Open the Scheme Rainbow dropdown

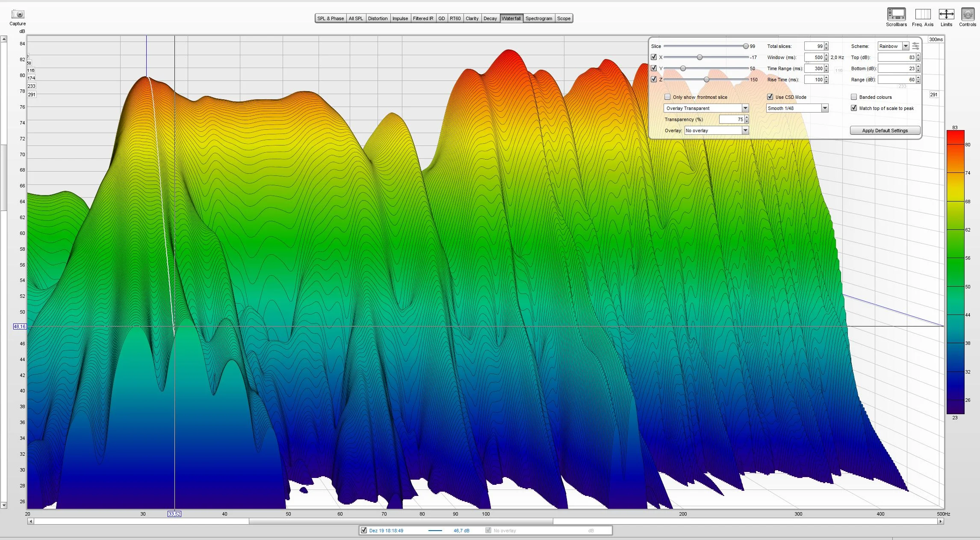click(893, 46)
